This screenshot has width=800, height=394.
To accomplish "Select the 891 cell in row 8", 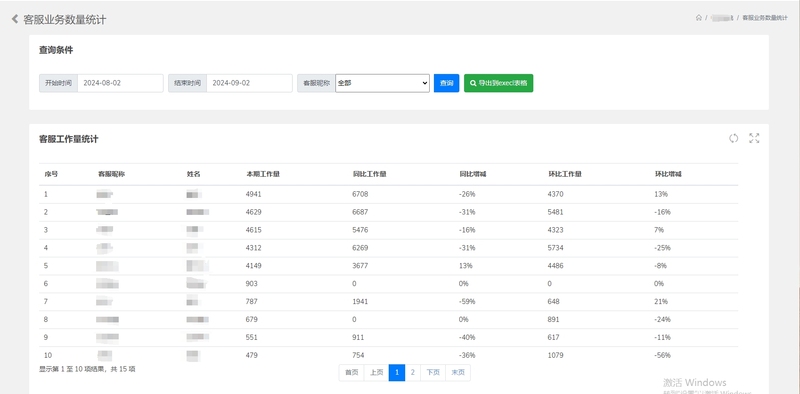I will click(x=554, y=319).
